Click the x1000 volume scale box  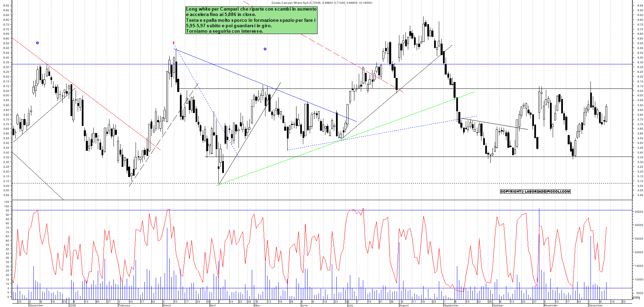tap(636, 298)
